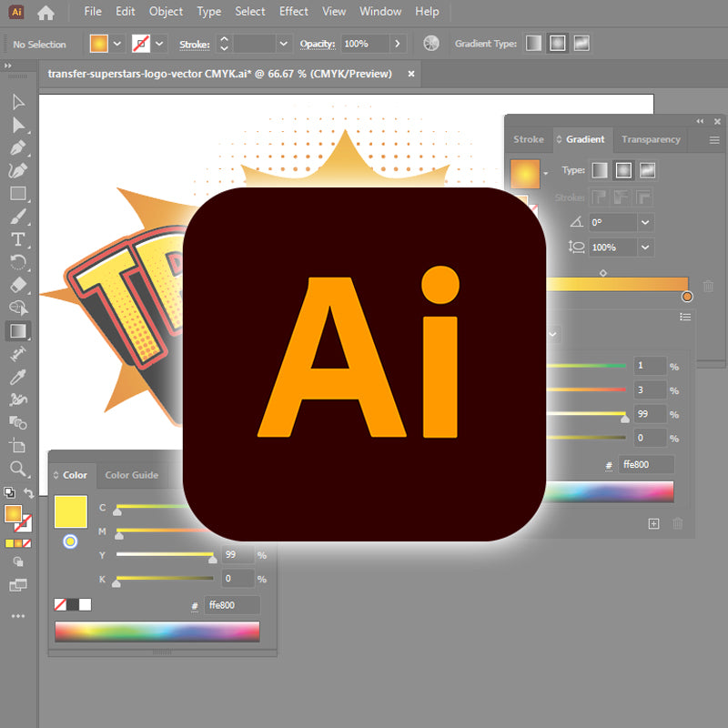This screenshot has width=728, height=728.
Task: Reset to default fill and stroke
Action: (x=9, y=492)
